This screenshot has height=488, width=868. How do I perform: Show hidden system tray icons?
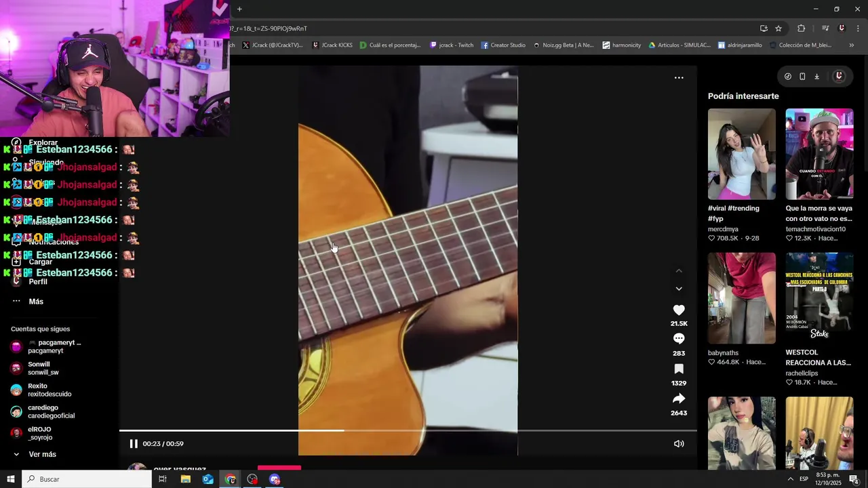pos(790,479)
